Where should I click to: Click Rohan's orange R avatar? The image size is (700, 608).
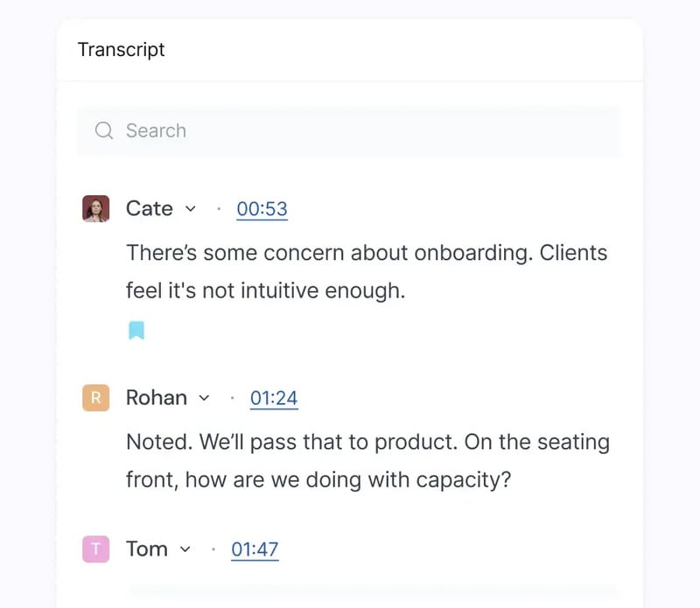tap(95, 398)
